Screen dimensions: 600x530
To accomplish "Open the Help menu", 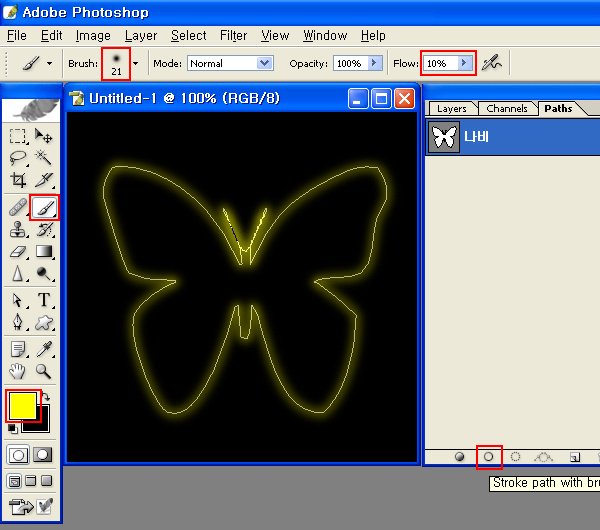I will [x=373, y=36].
